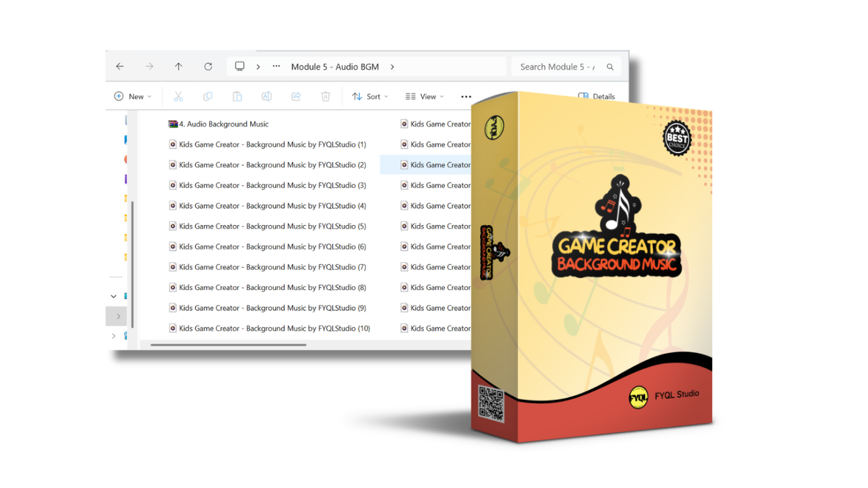868x488 pixels.
Task: Open the View dropdown
Action: click(425, 96)
